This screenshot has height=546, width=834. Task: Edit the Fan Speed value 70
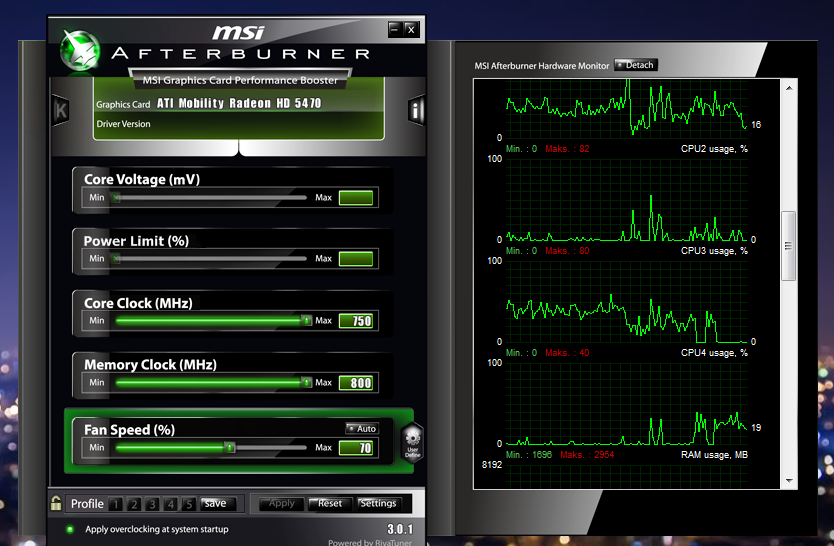point(356,448)
